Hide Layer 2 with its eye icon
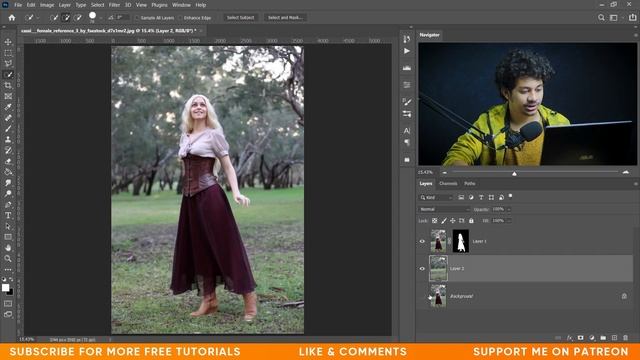 (x=422, y=269)
